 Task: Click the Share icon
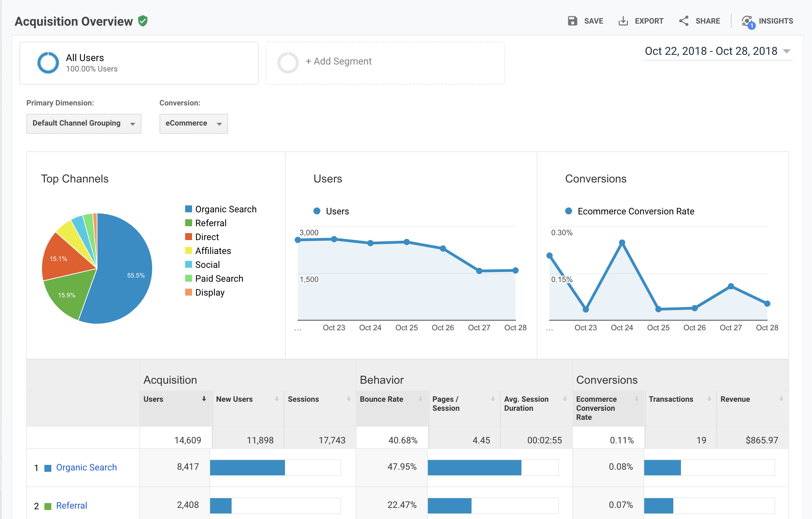(684, 21)
